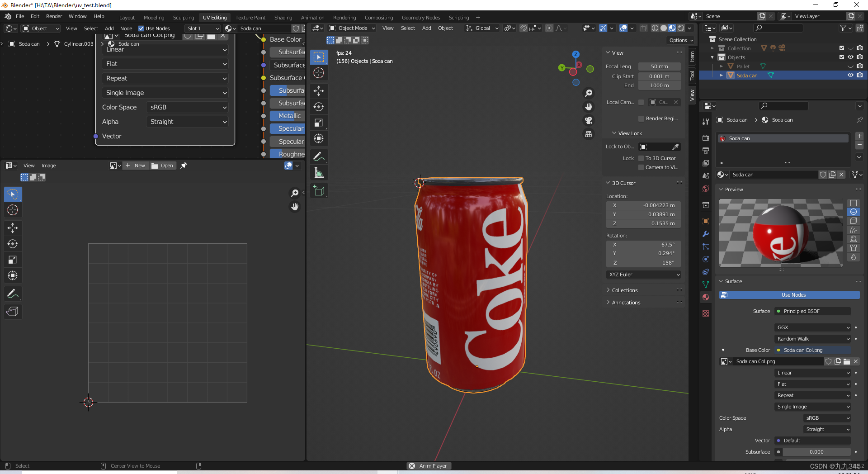Image resolution: width=868 pixels, height=474 pixels.
Task: Click Anim Player in status bar
Action: [428, 466]
